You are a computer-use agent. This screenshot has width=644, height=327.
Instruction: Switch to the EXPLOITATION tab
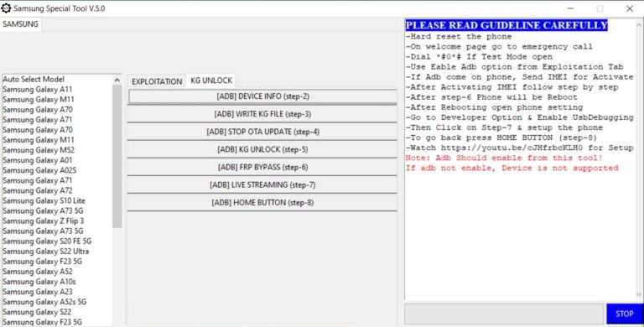157,81
